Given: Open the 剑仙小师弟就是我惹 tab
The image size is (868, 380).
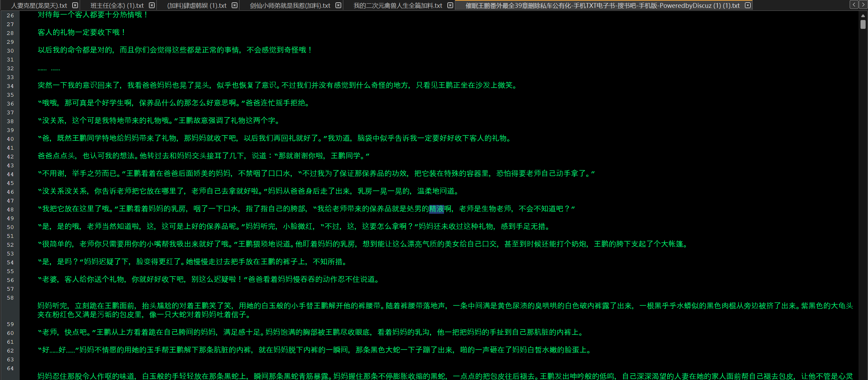Looking at the screenshot, I should coord(290,5).
